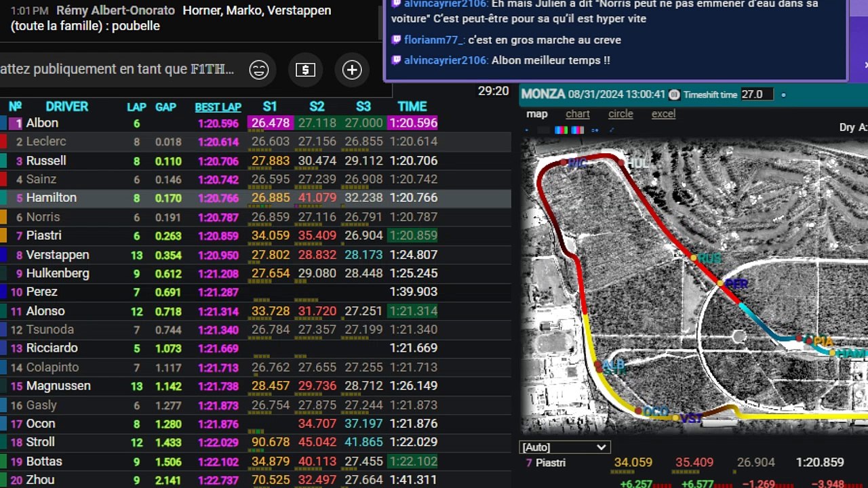The width and height of the screenshot is (868, 488).
Task: Click the LAP column header
Action: [136, 107]
